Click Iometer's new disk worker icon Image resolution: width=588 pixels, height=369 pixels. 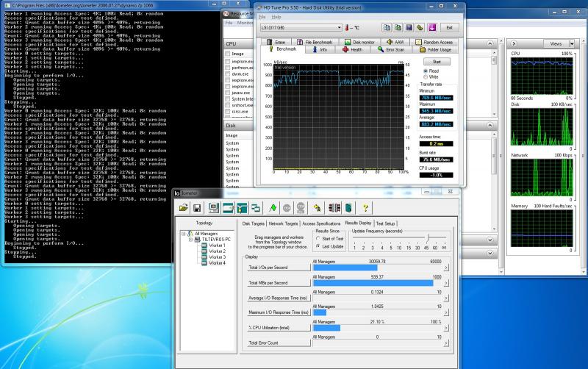[228, 208]
